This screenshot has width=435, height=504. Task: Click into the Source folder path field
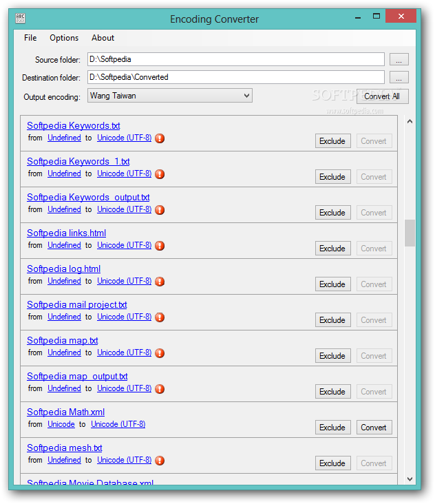(236, 59)
